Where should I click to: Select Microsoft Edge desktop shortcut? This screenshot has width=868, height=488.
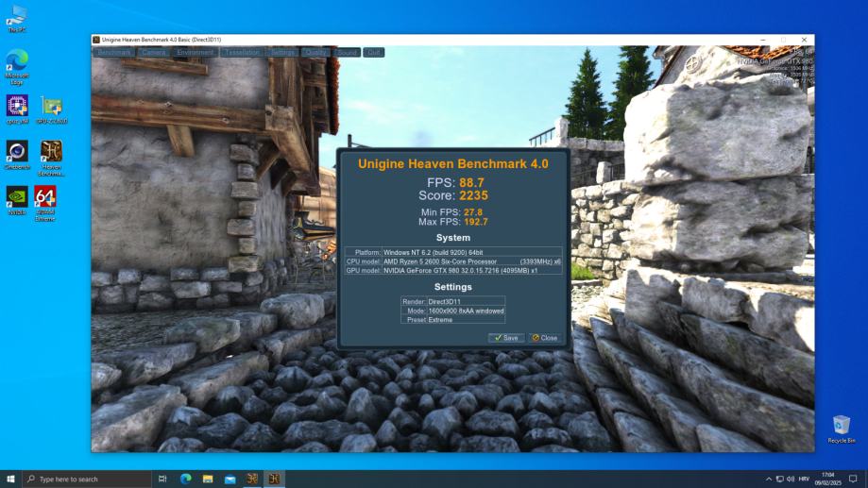(17, 67)
